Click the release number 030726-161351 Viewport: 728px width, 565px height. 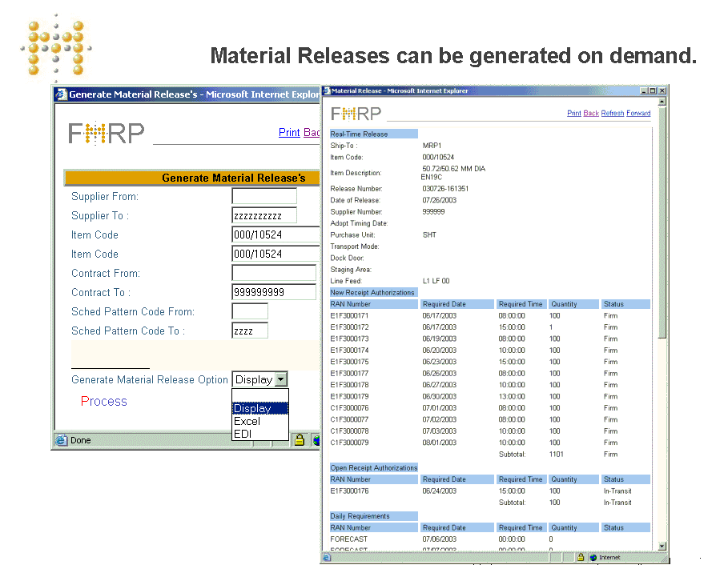[445, 189]
